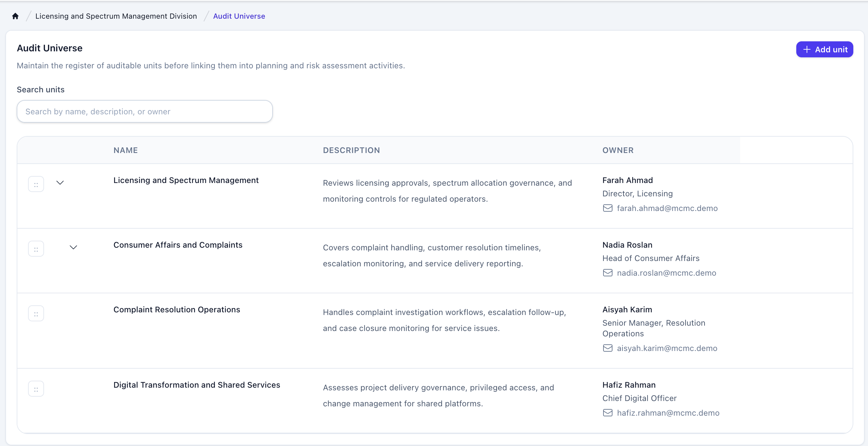Grab drag handle for Complaint Resolution Operations
The height and width of the screenshot is (446, 868).
click(x=36, y=313)
